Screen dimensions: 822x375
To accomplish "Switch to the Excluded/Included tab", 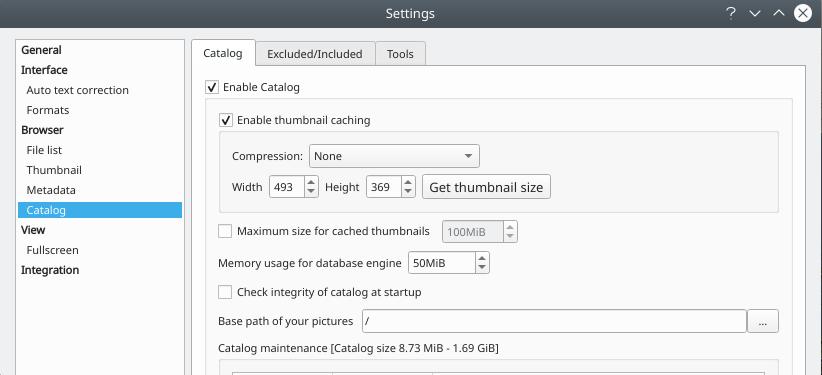I will tap(315, 53).
